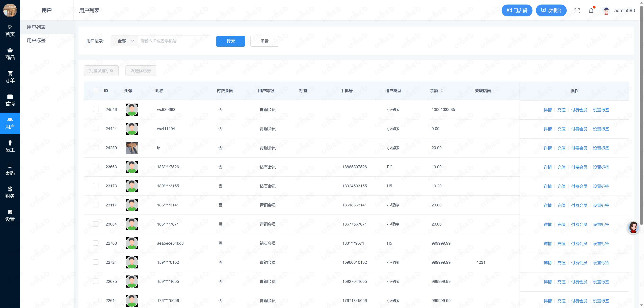Click the scrollbar down arrow
The height and width of the screenshot is (308, 644).
(641, 305)
